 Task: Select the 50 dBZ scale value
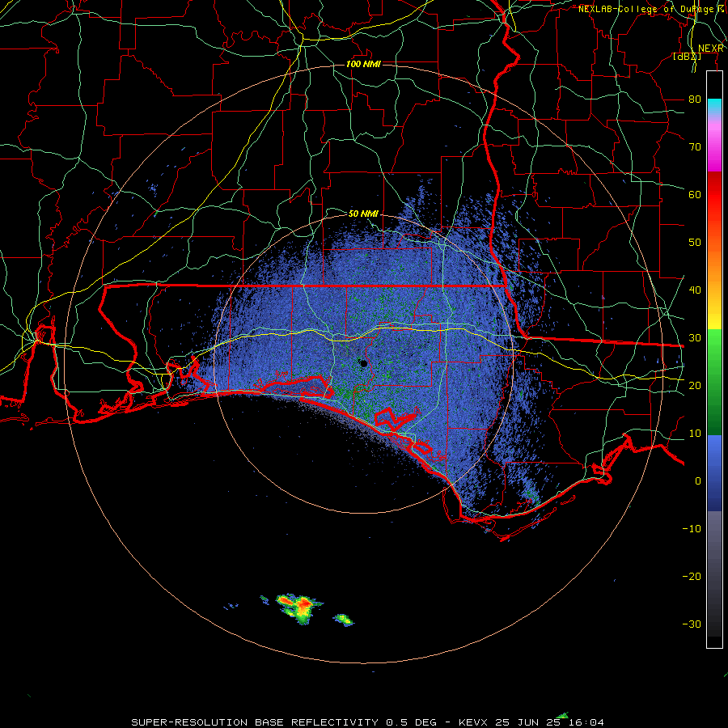point(695,243)
